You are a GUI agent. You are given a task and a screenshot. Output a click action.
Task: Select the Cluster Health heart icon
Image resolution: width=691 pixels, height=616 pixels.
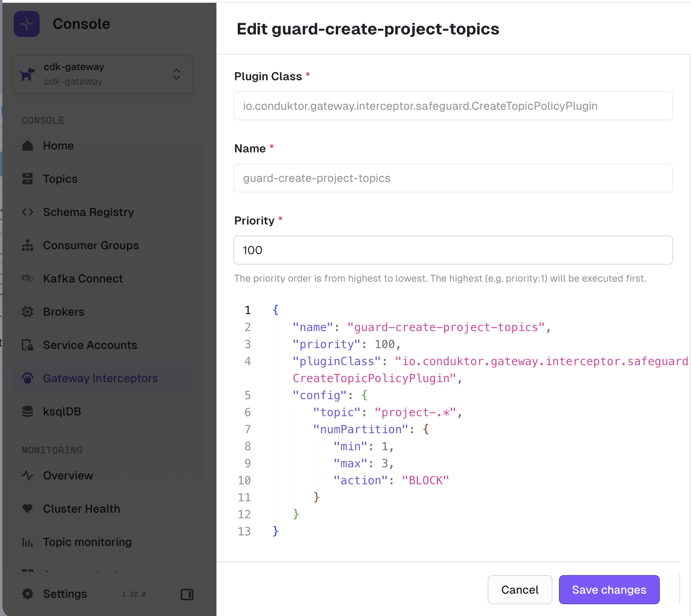[27, 509]
